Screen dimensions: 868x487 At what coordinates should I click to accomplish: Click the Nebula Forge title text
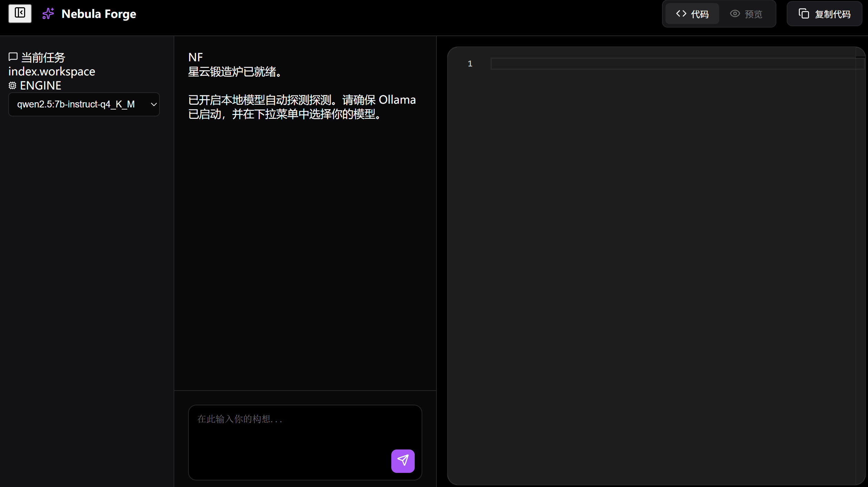[x=99, y=14]
